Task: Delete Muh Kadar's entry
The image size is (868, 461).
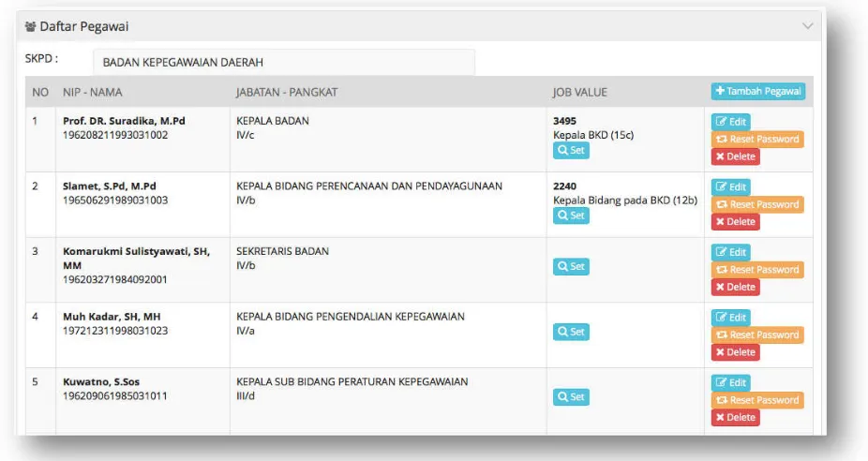Action: click(x=735, y=352)
